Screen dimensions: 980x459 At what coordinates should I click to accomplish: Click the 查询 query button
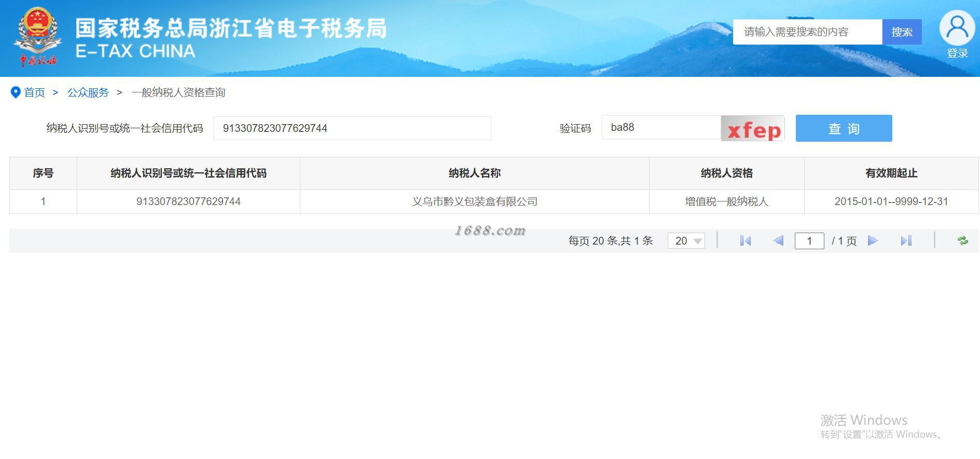click(844, 128)
